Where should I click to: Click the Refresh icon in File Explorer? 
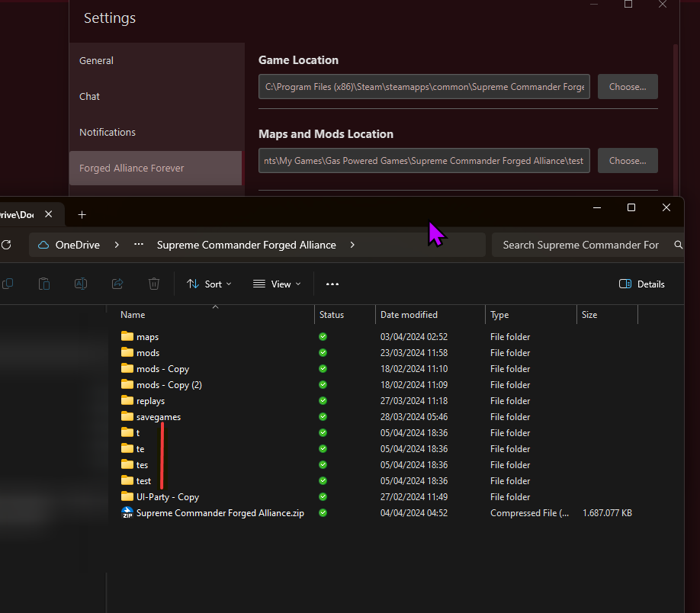point(6,245)
